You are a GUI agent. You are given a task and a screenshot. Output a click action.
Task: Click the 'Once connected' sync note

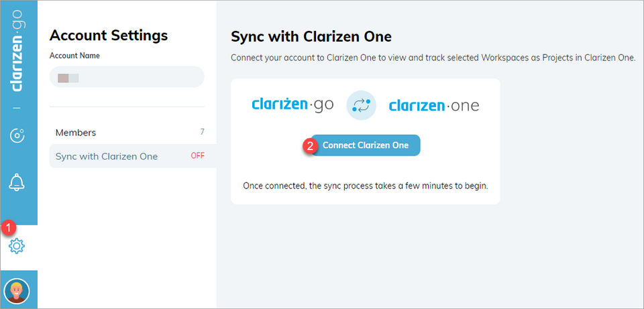(x=365, y=184)
